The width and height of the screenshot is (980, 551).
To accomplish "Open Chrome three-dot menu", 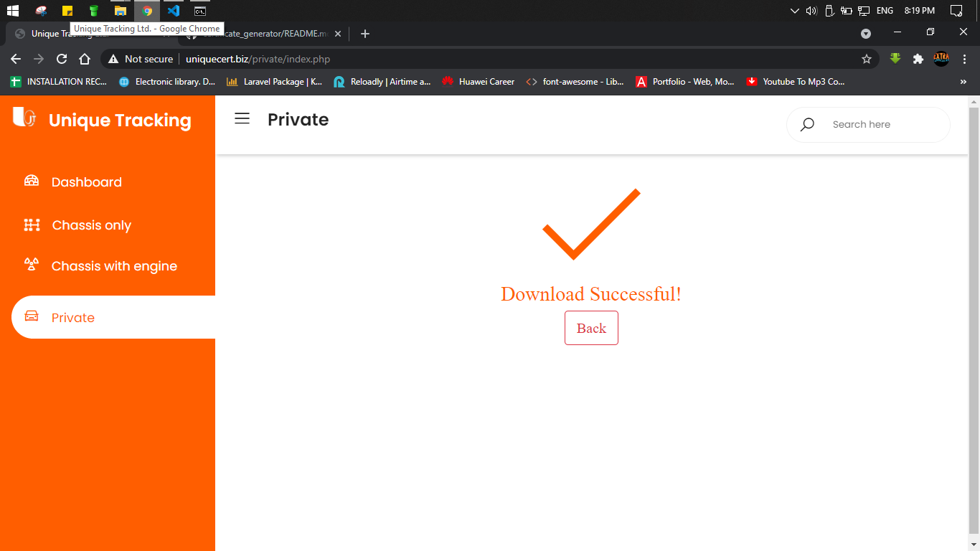I will [x=964, y=59].
